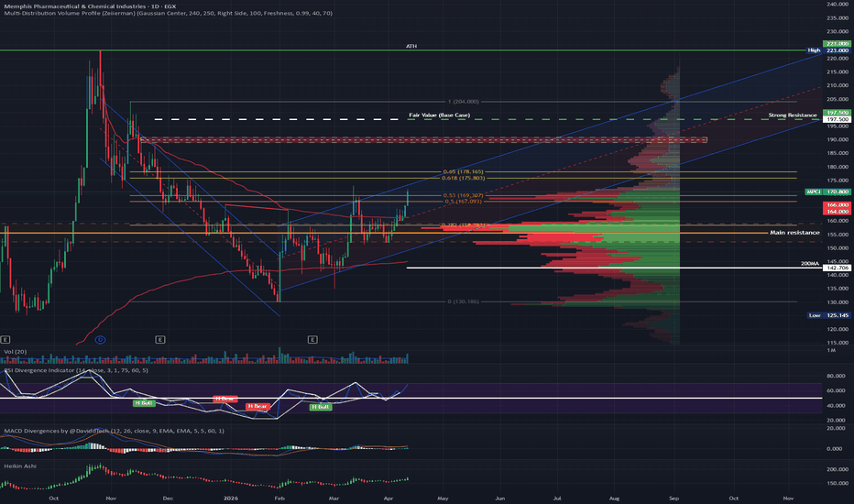Click the High 223.000 price tag
The image size is (854, 504).
click(x=827, y=50)
